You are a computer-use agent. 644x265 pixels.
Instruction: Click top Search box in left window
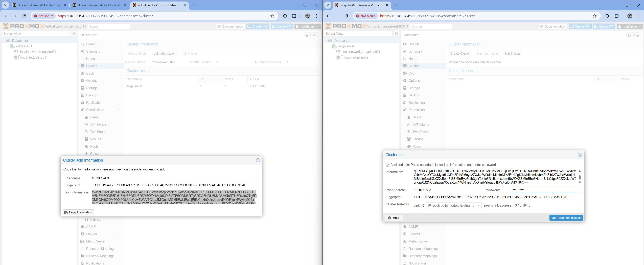click(x=109, y=27)
